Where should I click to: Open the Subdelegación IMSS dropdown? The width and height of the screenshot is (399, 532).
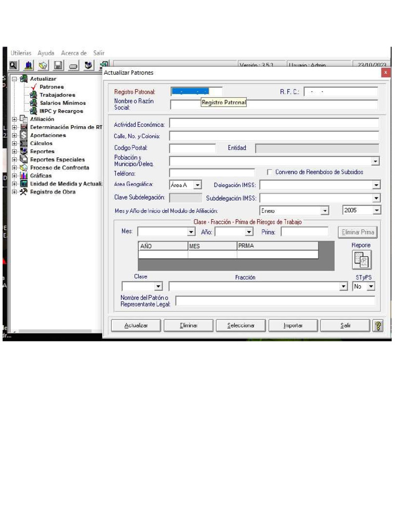click(376, 198)
